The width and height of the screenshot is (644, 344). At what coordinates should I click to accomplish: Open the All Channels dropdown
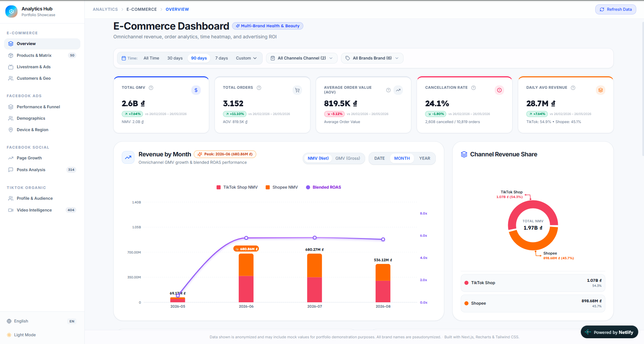[302, 58]
